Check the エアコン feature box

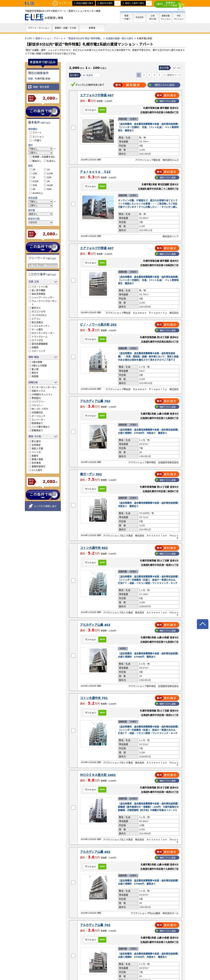30,319
